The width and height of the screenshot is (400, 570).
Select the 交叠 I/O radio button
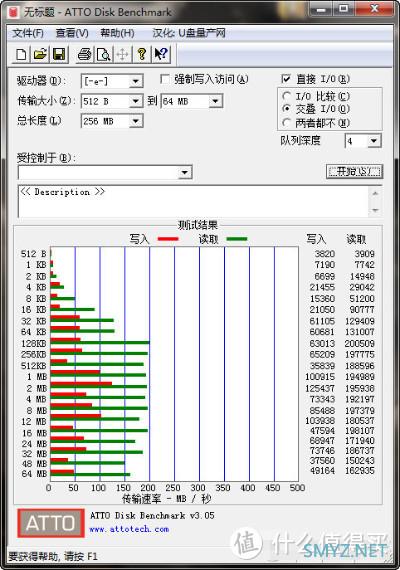(287, 108)
